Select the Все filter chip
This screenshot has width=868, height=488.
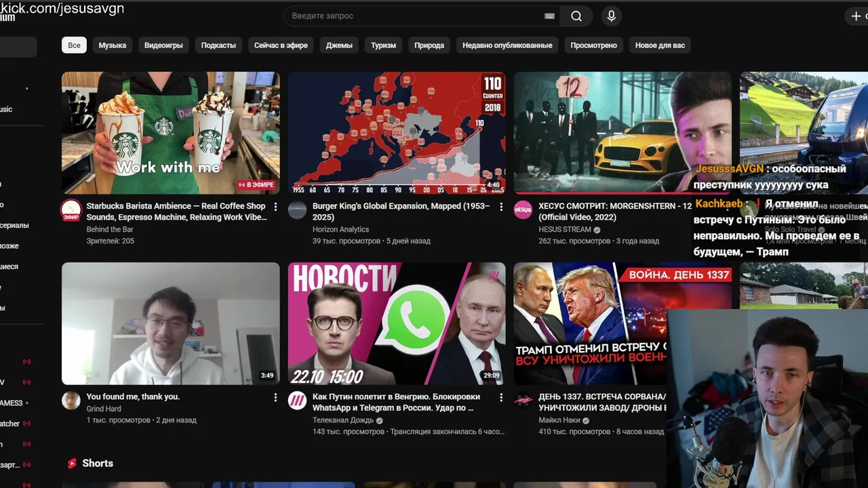click(74, 45)
